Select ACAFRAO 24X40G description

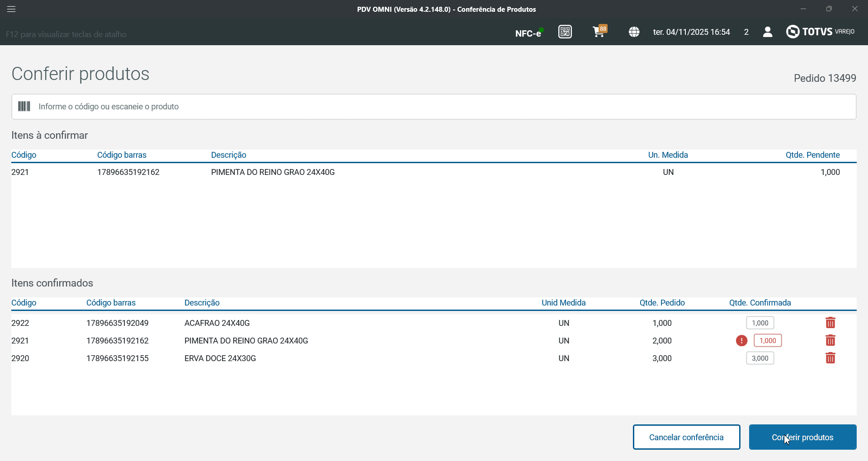(x=217, y=323)
